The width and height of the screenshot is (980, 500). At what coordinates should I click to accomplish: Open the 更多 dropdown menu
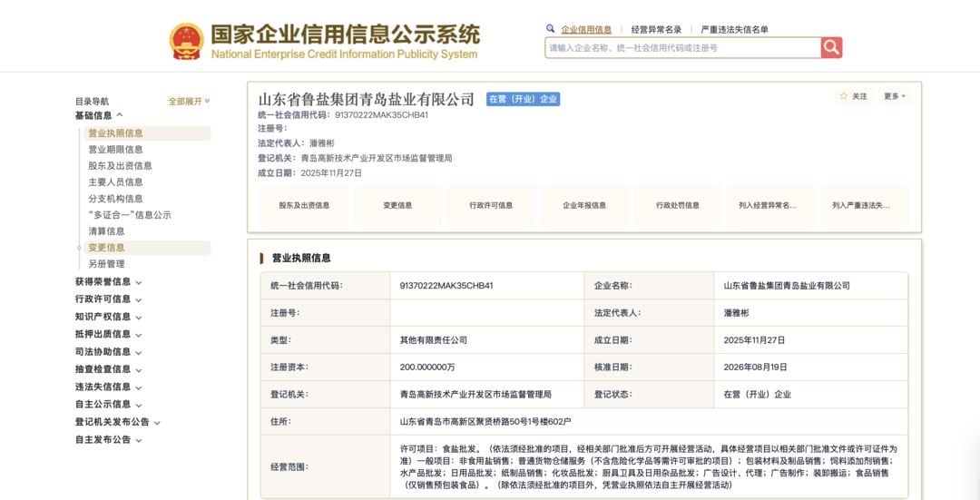click(x=895, y=96)
